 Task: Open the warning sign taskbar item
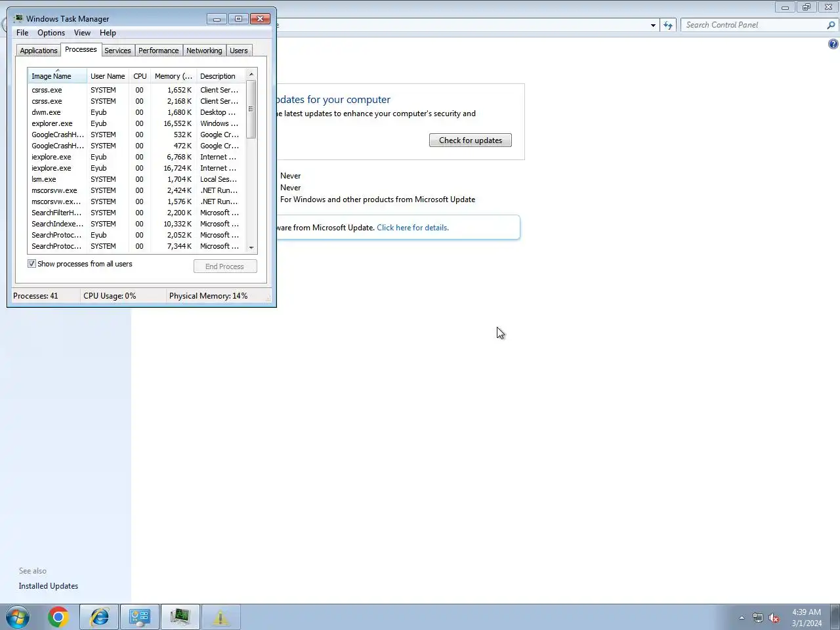[221, 617]
